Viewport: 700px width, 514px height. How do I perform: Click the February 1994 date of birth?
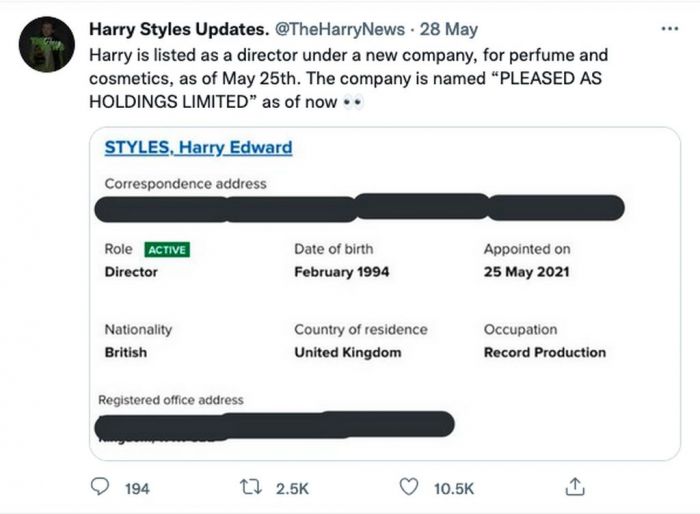click(x=341, y=272)
